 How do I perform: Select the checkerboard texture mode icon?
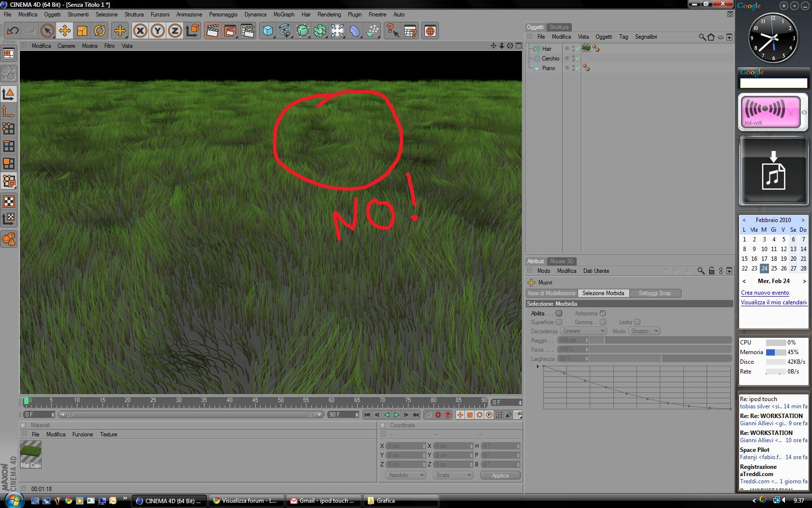9,201
